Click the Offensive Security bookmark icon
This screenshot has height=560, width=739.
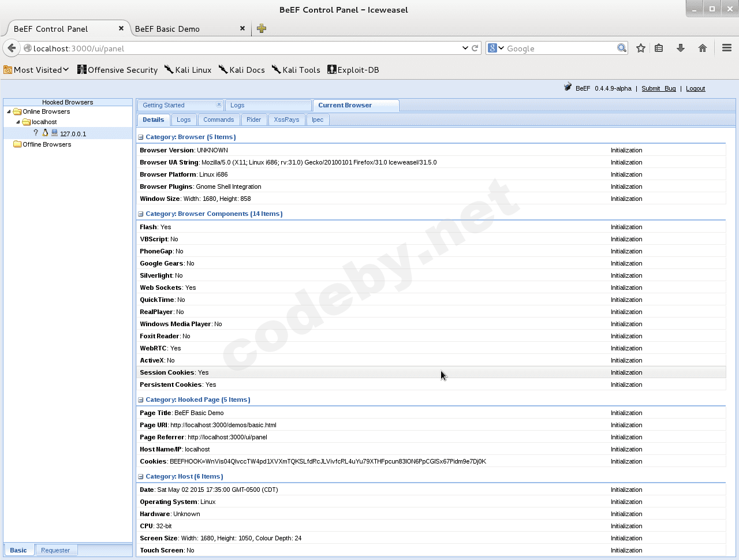tap(82, 70)
